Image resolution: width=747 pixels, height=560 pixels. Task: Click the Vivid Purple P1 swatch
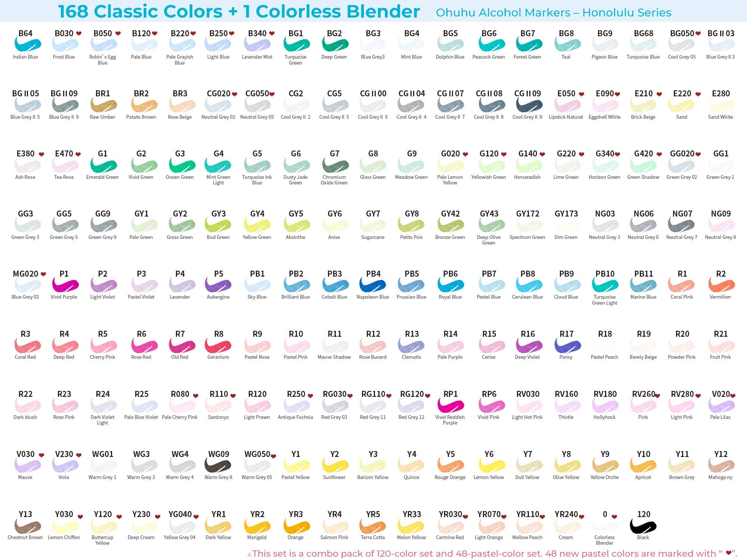click(x=65, y=285)
